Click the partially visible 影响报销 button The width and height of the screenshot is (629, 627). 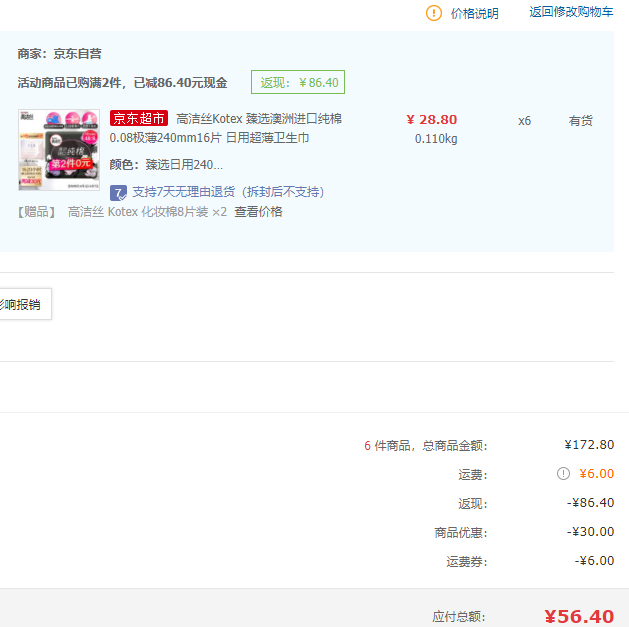(22, 304)
